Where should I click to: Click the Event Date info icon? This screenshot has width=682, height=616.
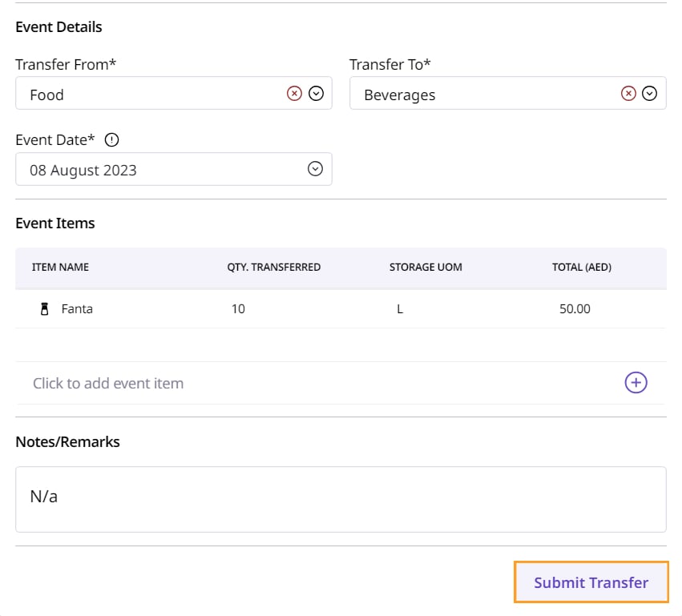coord(111,140)
